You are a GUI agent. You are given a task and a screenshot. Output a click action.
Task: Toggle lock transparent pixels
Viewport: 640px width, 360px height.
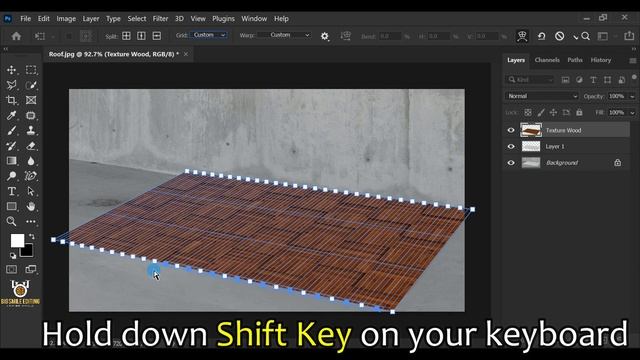pyautogui.click(x=528, y=112)
